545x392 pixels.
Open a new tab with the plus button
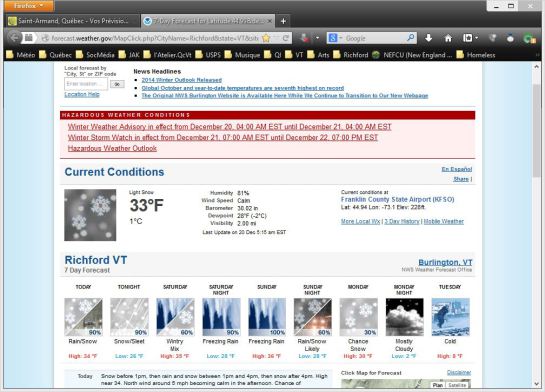click(283, 21)
